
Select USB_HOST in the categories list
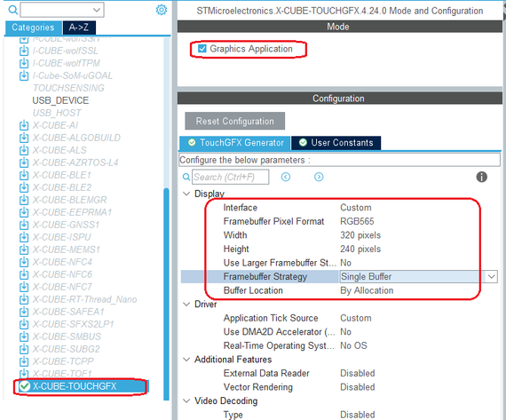point(57,113)
